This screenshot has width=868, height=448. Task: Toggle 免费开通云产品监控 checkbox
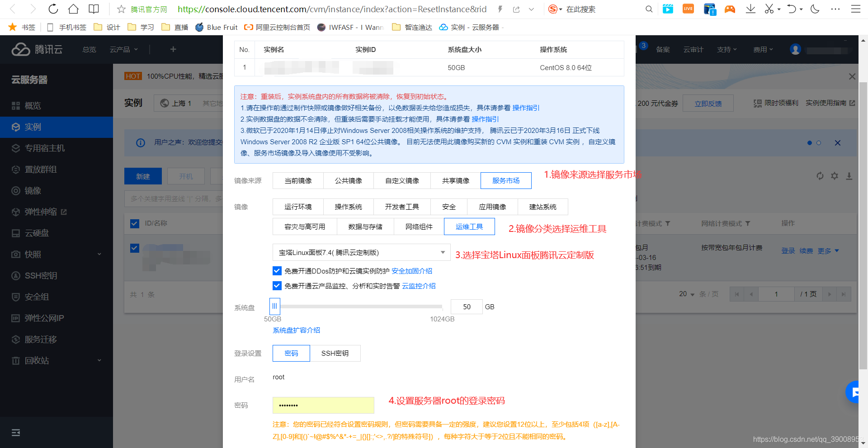pos(277,286)
